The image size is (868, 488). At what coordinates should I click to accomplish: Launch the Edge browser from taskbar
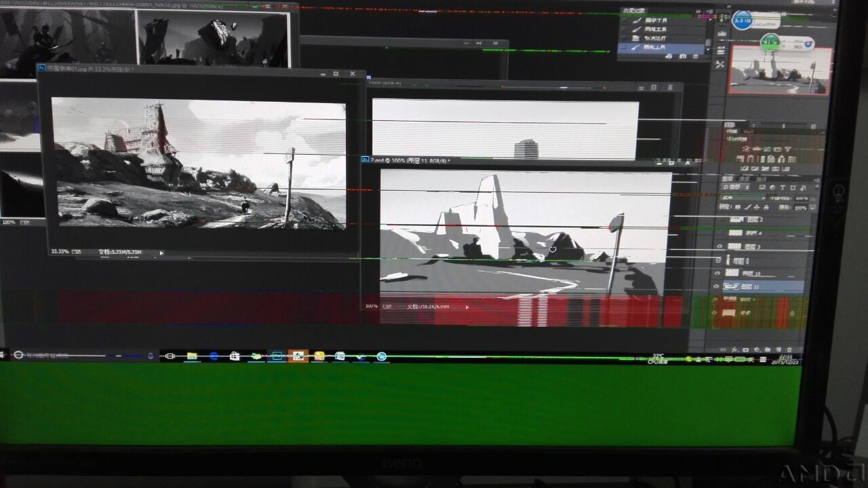(x=213, y=356)
